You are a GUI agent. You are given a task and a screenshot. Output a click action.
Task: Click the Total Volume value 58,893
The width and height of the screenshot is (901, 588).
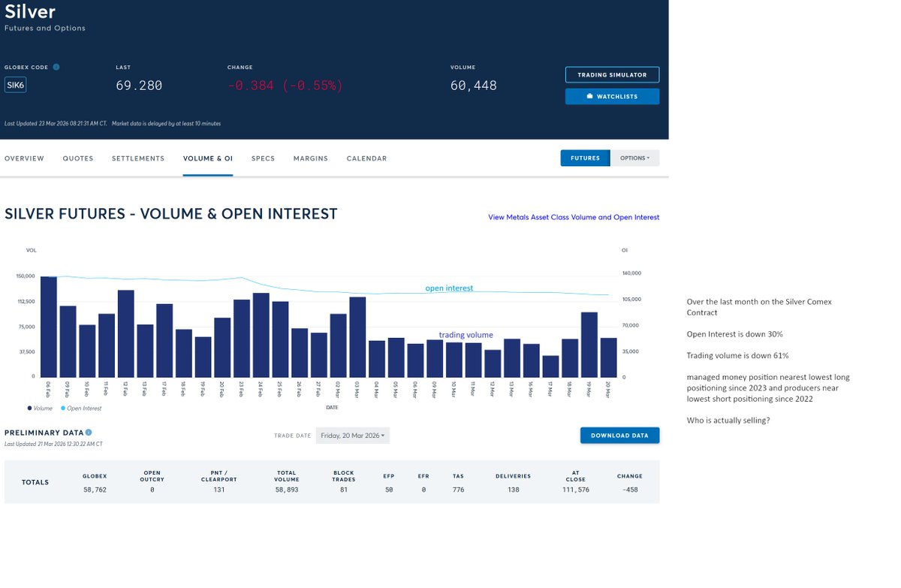(286, 490)
